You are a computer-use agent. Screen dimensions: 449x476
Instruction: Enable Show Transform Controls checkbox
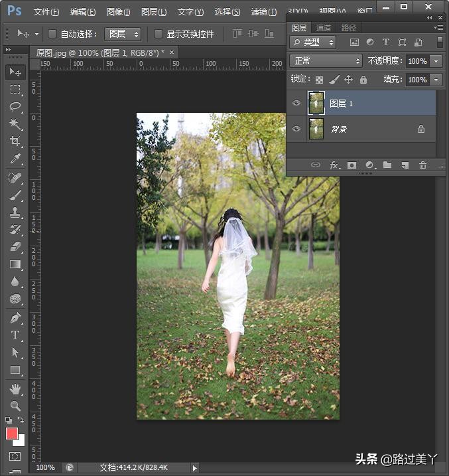158,34
